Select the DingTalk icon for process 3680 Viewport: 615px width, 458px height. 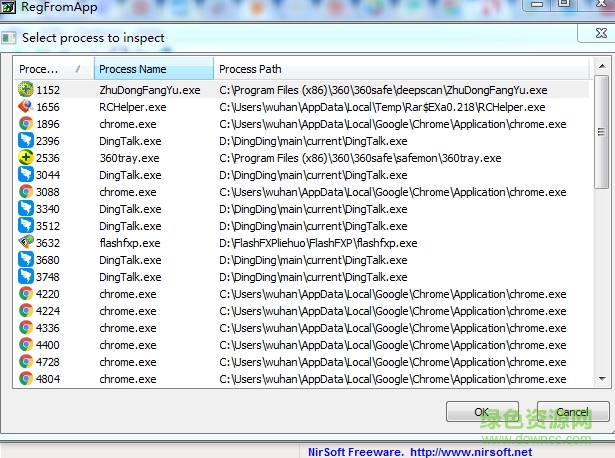point(25,260)
